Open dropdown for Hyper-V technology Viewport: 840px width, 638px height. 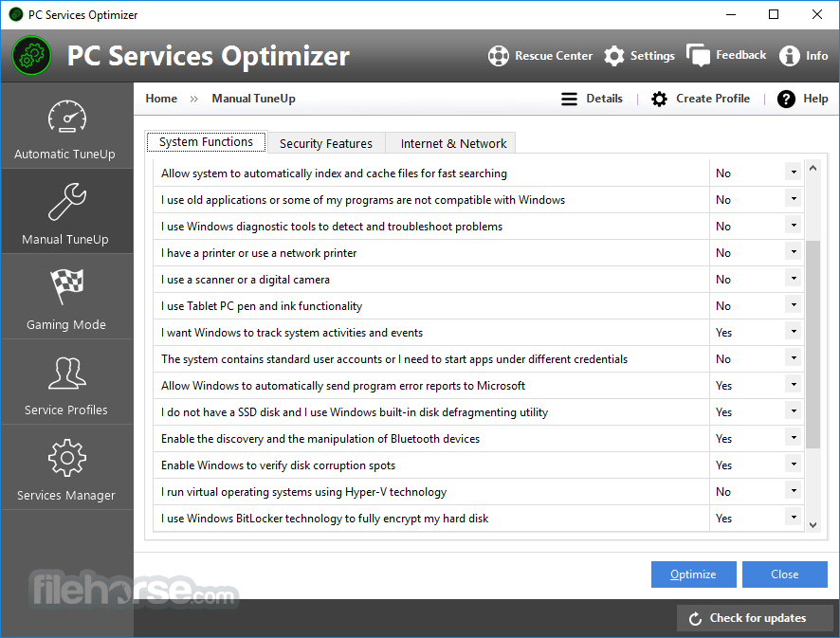point(794,490)
